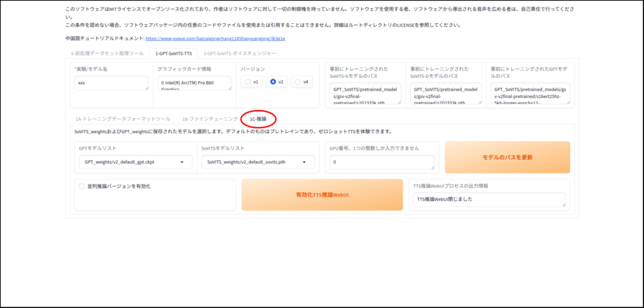Click the 実験/モデル名 input field
644x308 pixels.
click(111, 83)
